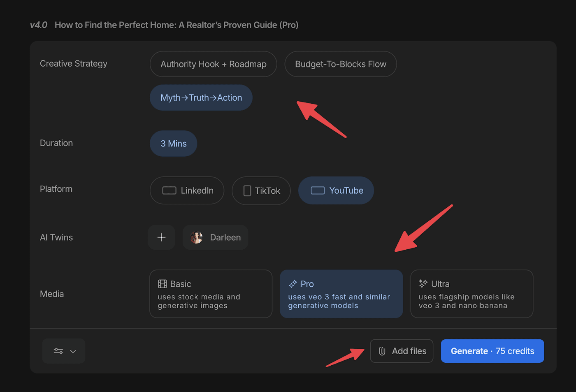Screen dimensions: 576x392
Task: Click the sparkle icon on Pro
Action: click(x=293, y=284)
